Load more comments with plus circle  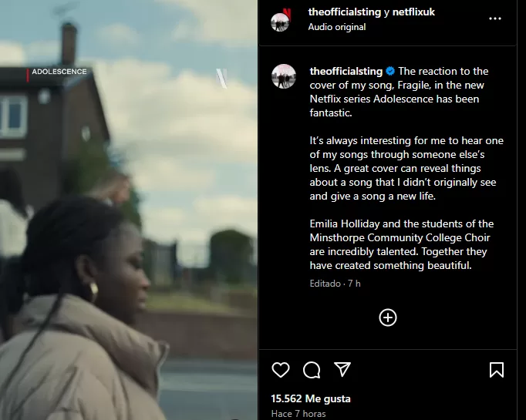point(388,318)
